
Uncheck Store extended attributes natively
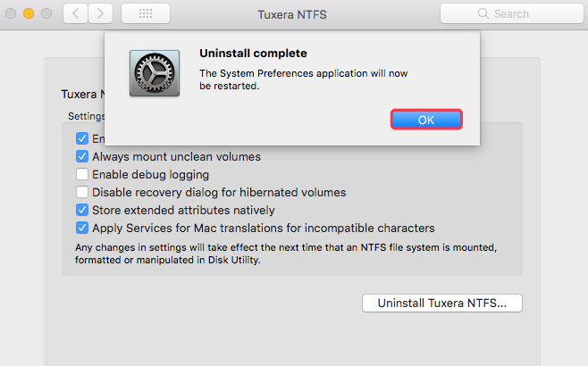[x=82, y=210]
